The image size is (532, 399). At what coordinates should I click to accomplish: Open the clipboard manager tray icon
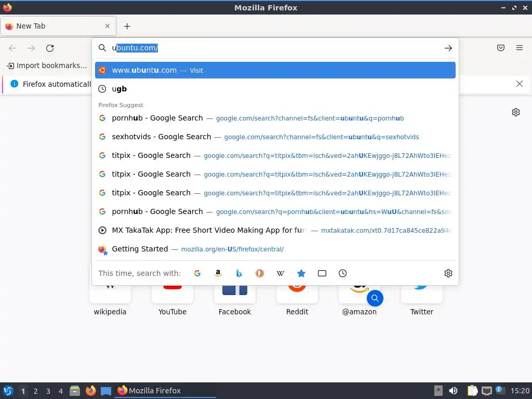472,391
